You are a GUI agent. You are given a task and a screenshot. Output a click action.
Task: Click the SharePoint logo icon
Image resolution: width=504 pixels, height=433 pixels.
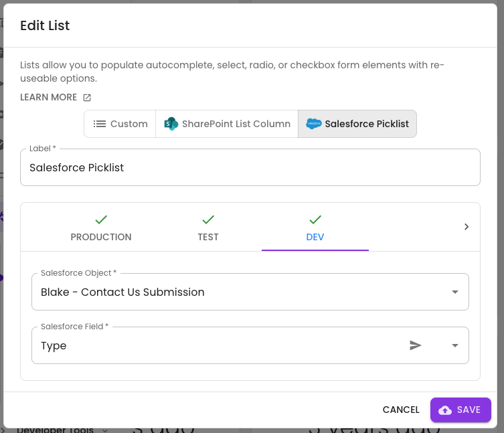(171, 124)
